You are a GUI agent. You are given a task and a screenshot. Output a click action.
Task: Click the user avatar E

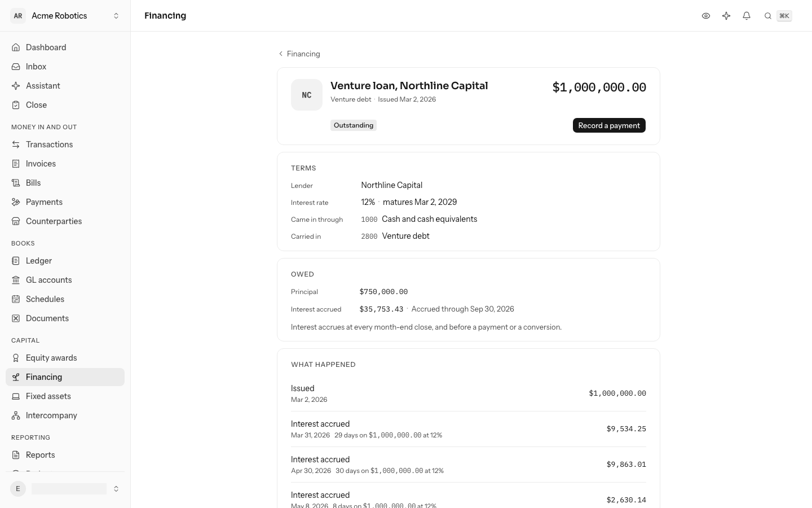(x=18, y=489)
